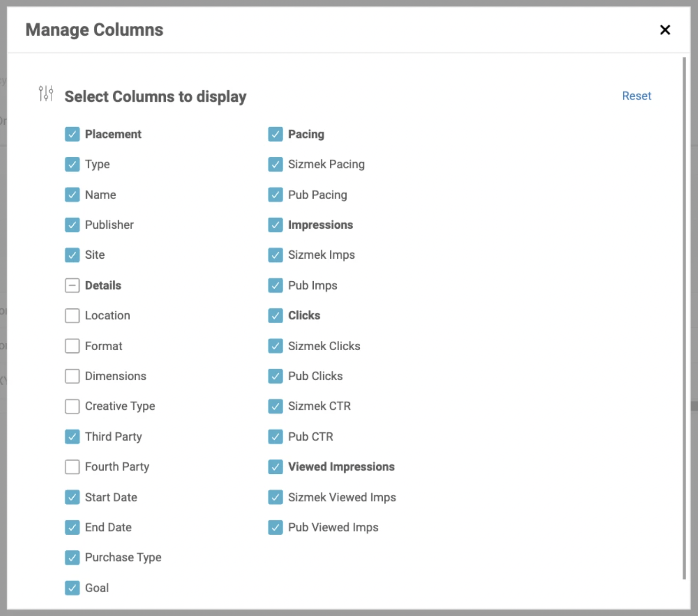Enable the Dimensions column
The height and width of the screenshot is (616, 698).
[x=72, y=376]
